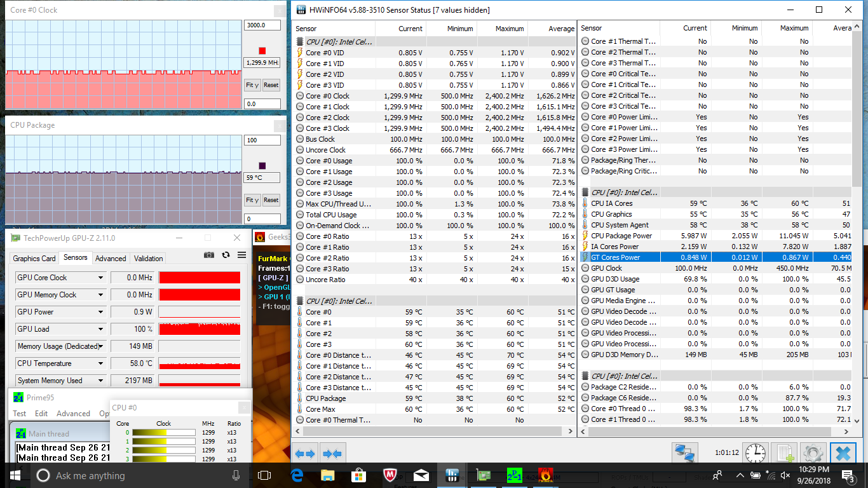
Task: Change the dark purple graph color in CPU Package
Action: coord(262,166)
